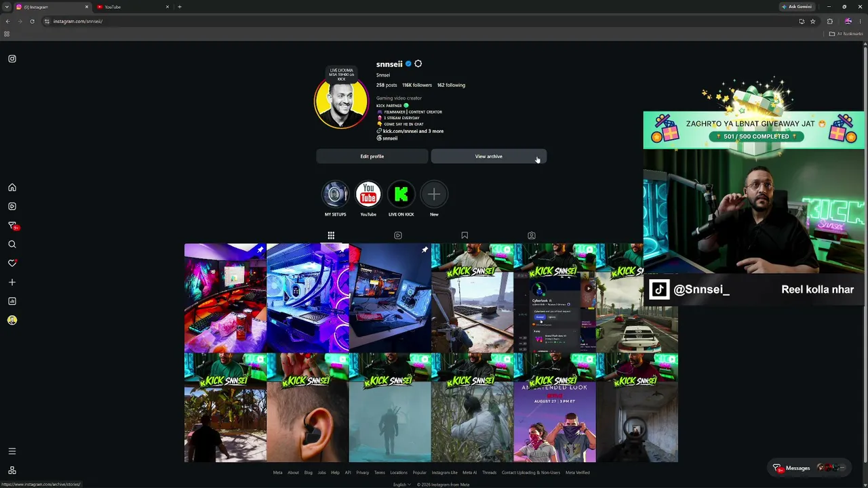Open the Ask Gemini button
The width and height of the screenshot is (868, 488).
pyautogui.click(x=797, y=7)
